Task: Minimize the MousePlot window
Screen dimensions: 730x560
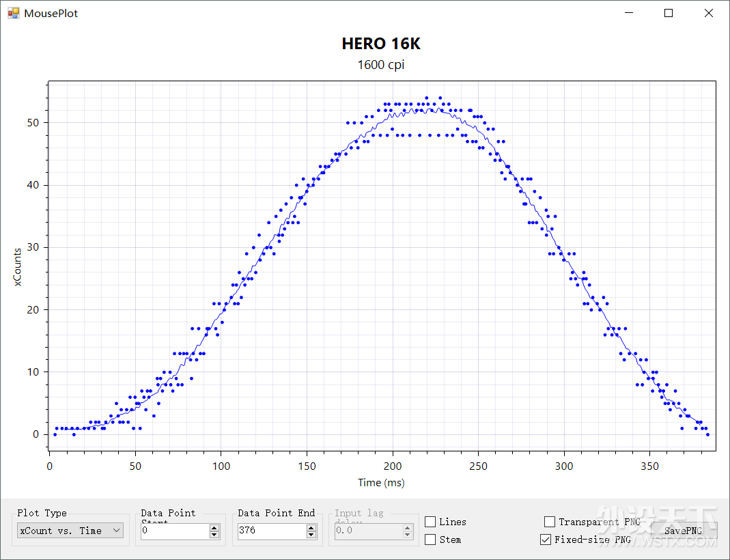Action: (x=629, y=13)
